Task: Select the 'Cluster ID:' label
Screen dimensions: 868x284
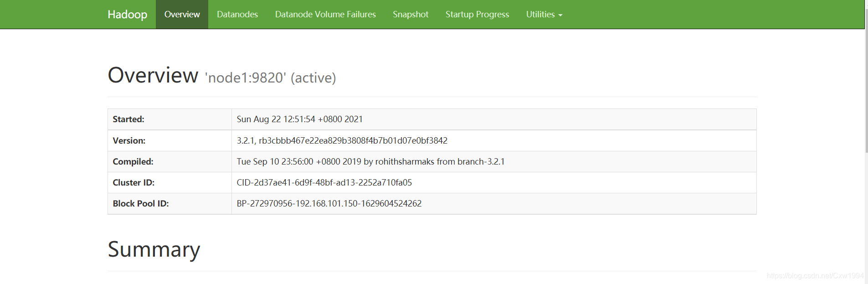Action: (134, 183)
